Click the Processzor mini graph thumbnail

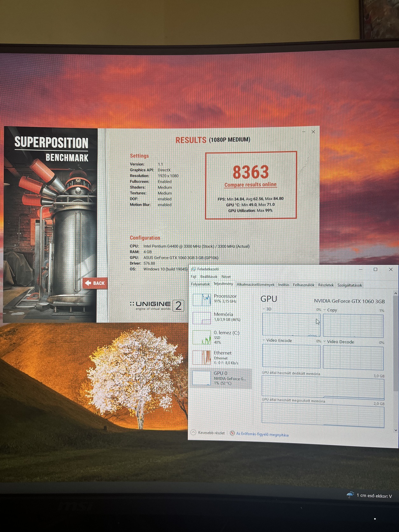click(x=202, y=299)
